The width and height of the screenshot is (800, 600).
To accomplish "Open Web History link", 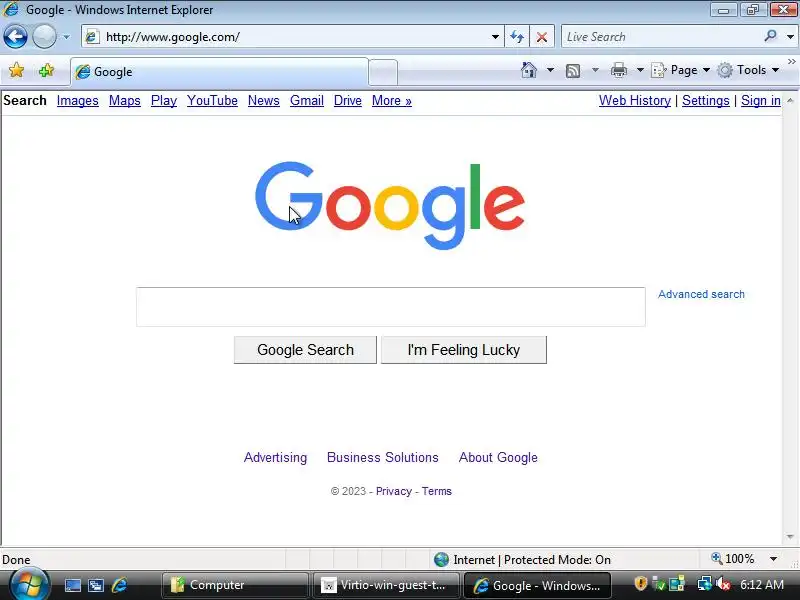I will 635,101.
